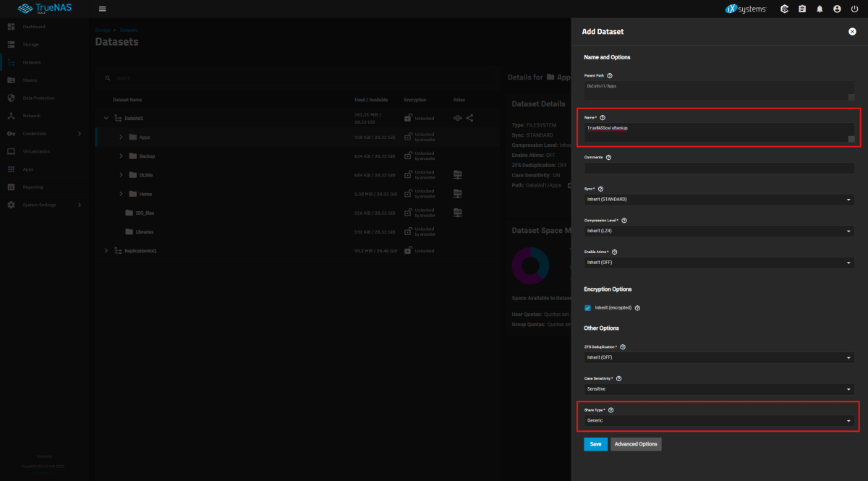
Task: Open the Sync dropdown
Action: click(720, 199)
